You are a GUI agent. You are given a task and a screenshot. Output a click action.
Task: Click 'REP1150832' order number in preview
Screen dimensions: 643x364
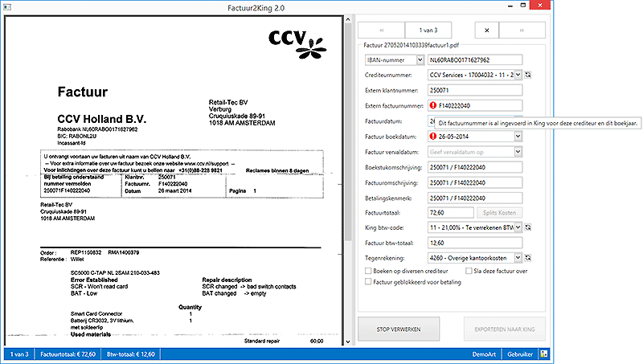86,252
